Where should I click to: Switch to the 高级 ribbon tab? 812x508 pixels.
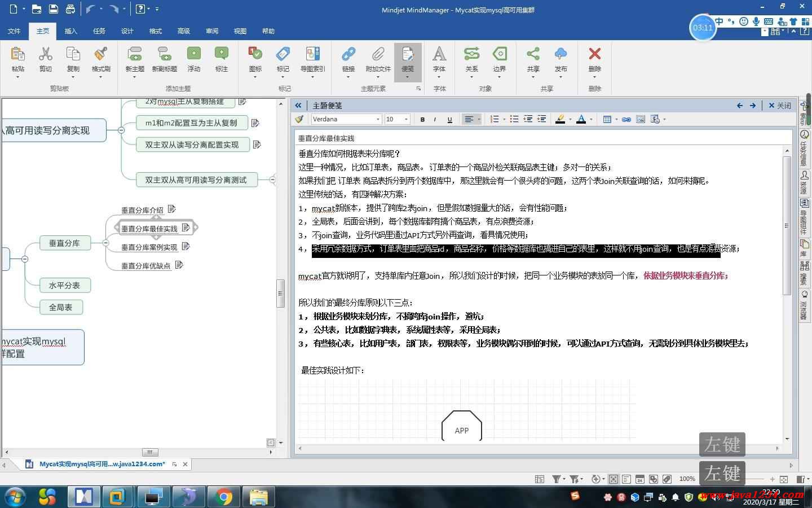pos(184,31)
